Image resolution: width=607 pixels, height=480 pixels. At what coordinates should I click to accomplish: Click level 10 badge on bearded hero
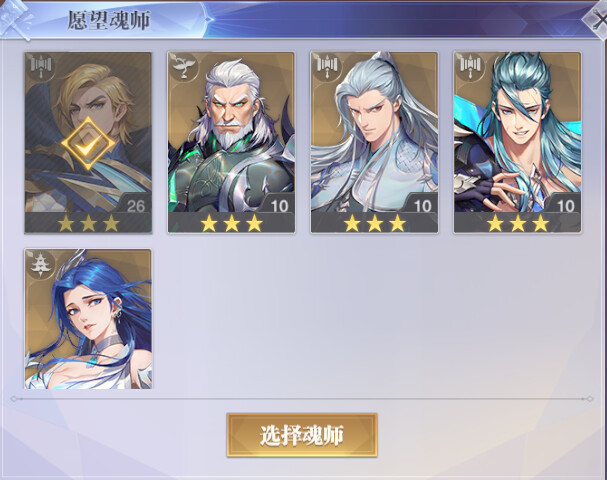point(279,205)
